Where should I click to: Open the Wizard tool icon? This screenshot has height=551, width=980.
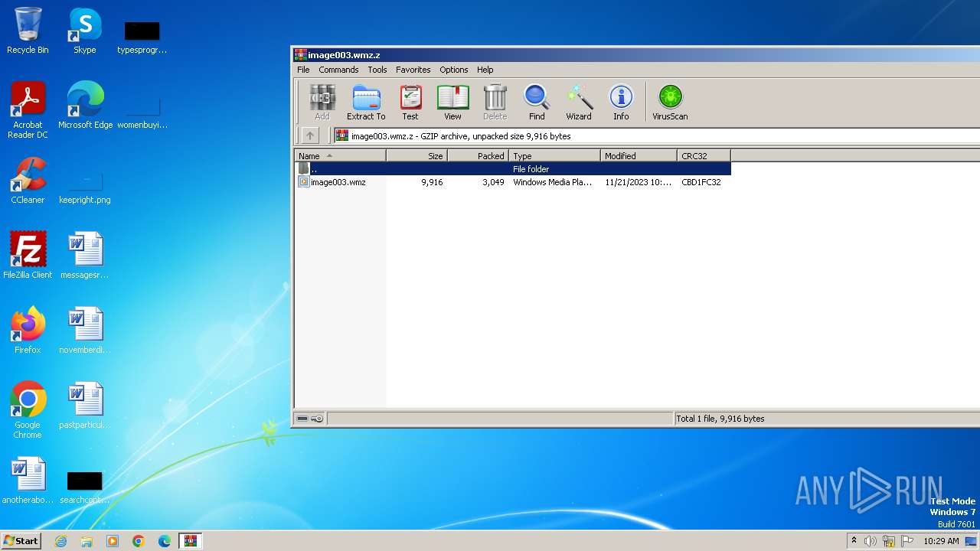click(579, 103)
